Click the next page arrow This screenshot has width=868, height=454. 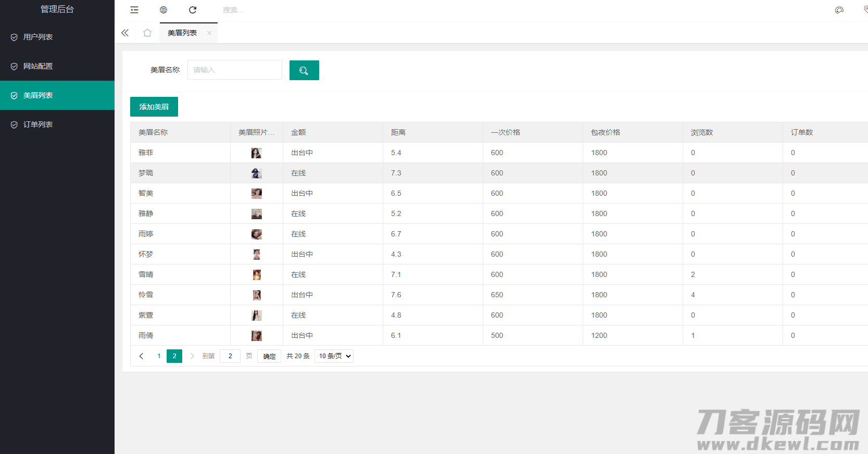pos(192,356)
